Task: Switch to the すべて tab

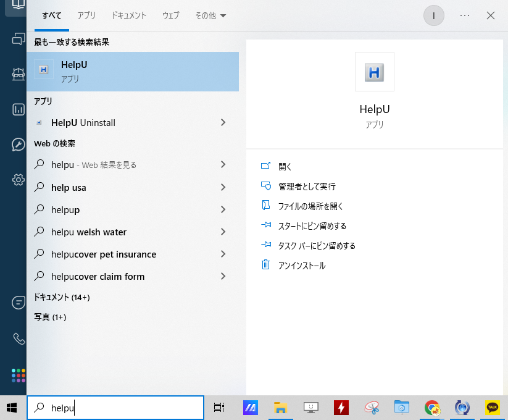Action: click(52, 15)
